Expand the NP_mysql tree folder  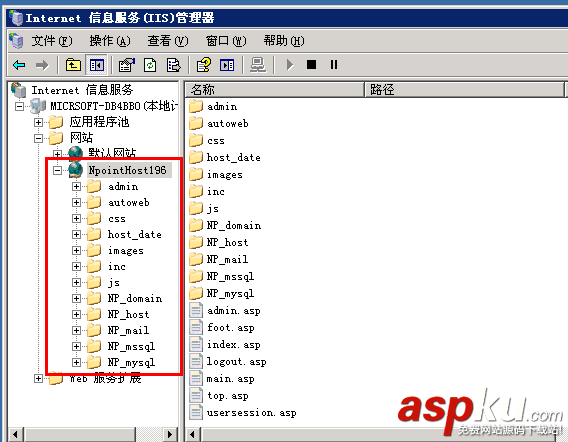tap(76, 362)
